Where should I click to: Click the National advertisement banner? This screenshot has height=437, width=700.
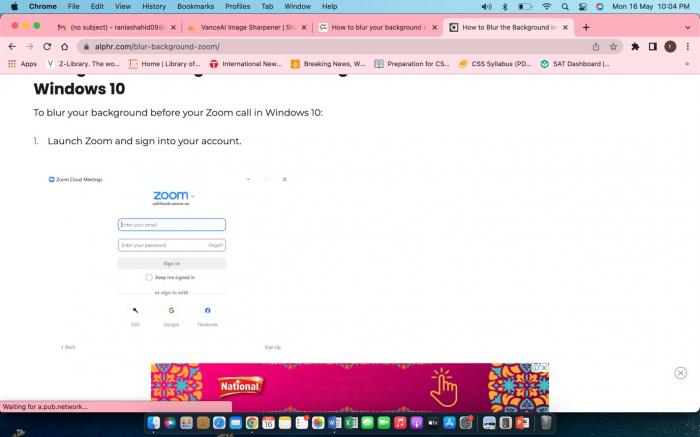click(350, 387)
